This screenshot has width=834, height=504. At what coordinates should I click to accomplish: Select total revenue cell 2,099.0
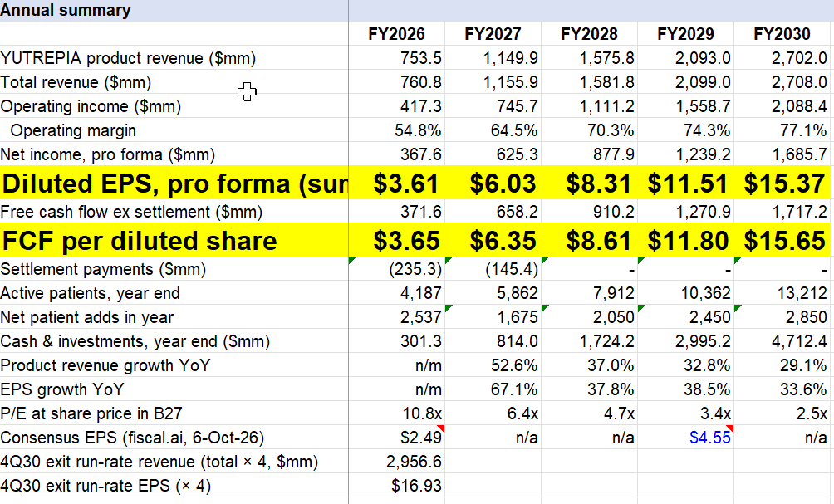point(685,82)
